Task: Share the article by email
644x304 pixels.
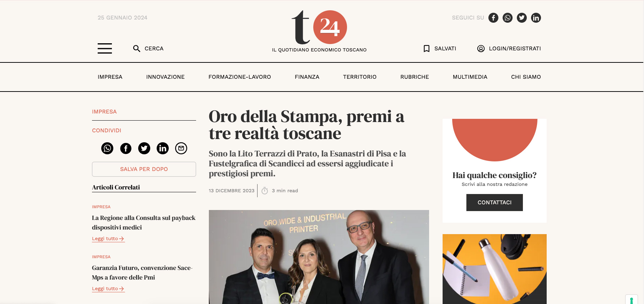Action: coord(181,148)
